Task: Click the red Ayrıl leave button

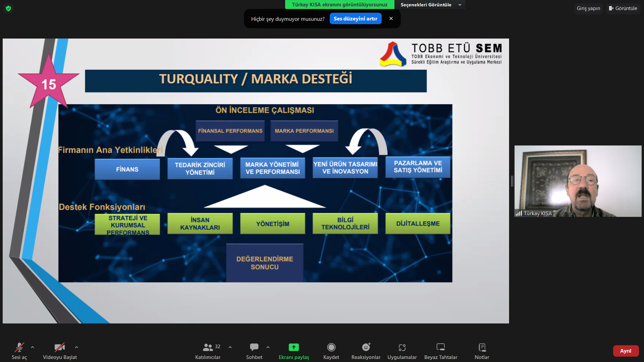Action: [x=626, y=351]
